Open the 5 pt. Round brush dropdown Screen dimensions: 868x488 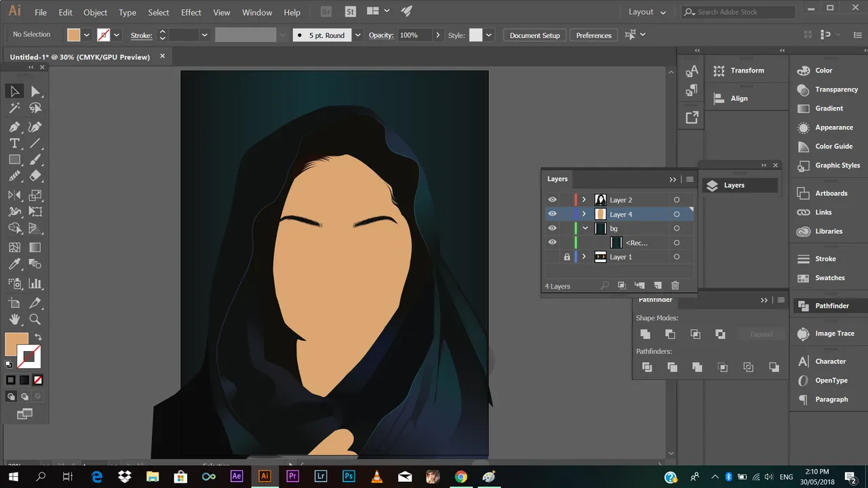point(358,35)
